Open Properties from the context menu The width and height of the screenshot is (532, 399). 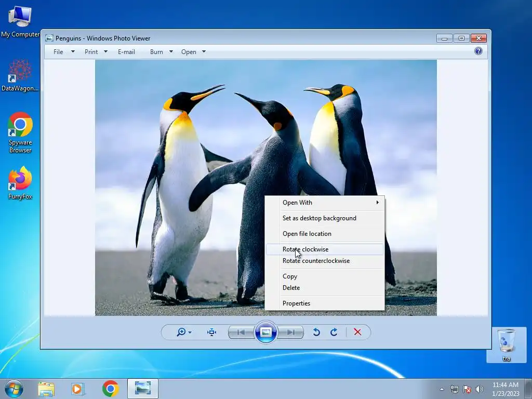coord(325,303)
